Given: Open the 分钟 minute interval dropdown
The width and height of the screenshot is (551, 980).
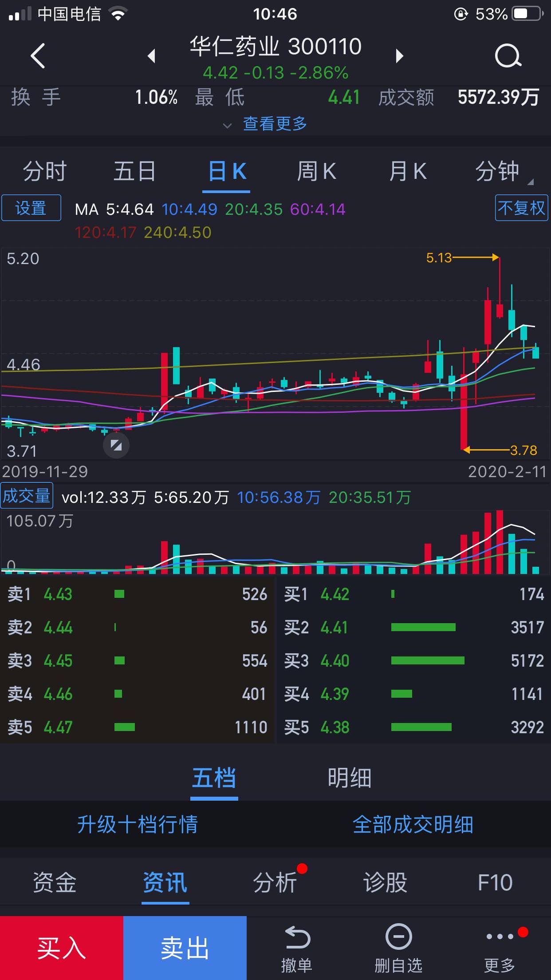Looking at the screenshot, I should 504,171.
